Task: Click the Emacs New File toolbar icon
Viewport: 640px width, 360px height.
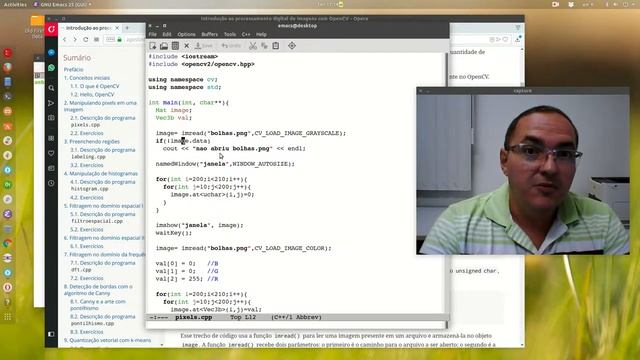Action: point(153,46)
